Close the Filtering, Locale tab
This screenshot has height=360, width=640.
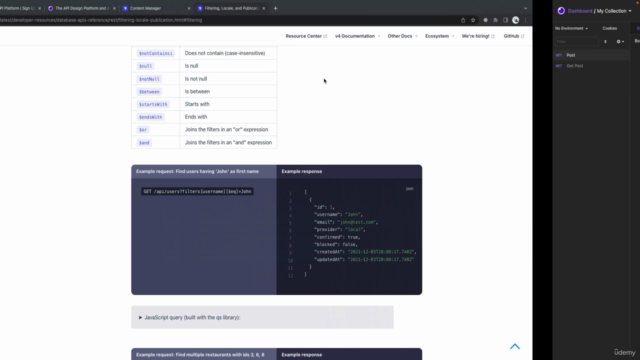pos(263,8)
